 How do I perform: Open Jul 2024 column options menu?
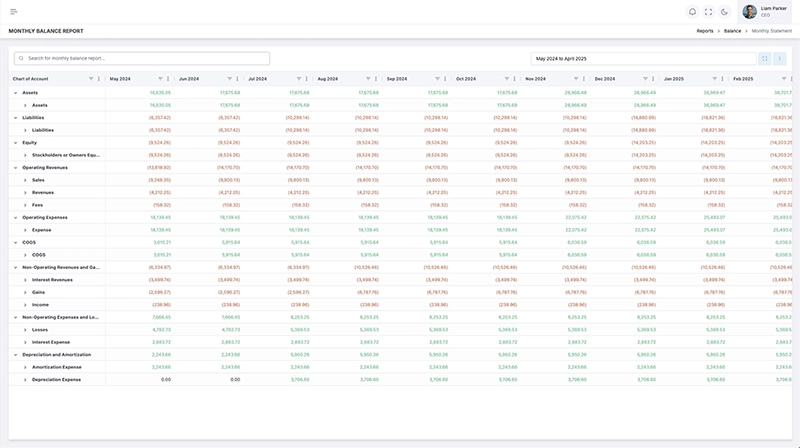pos(307,79)
